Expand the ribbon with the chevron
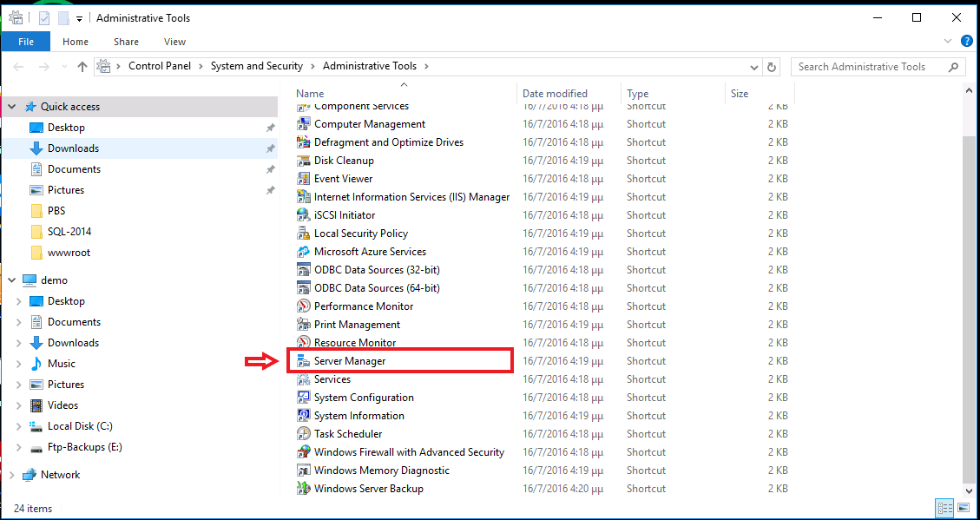The image size is (980, 520). tap(948, 42)
